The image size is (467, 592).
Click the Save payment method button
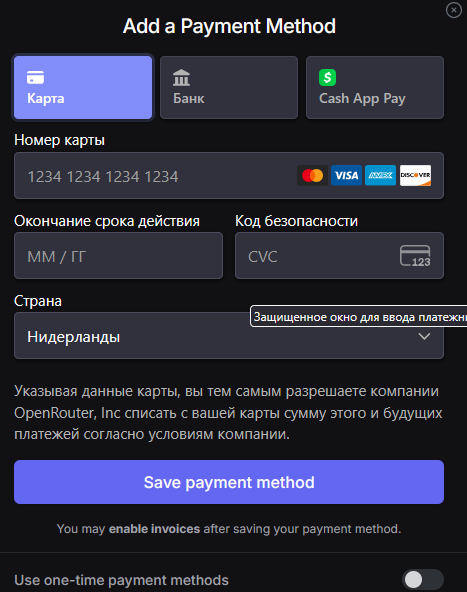pos(229,482)
